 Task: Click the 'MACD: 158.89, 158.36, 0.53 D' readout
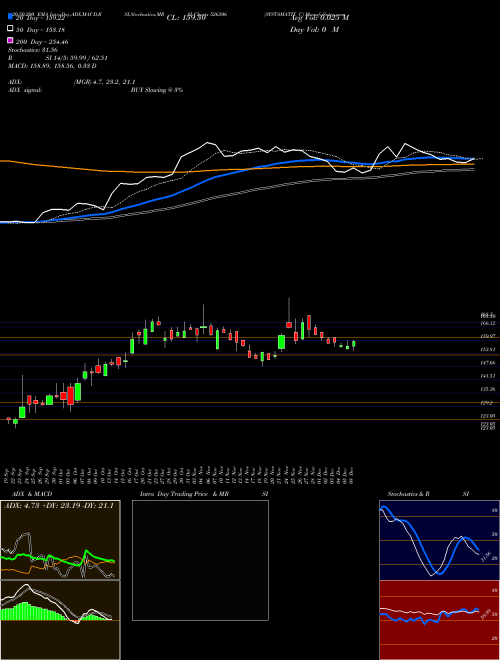pyautogui.click(x=52, y=66)
